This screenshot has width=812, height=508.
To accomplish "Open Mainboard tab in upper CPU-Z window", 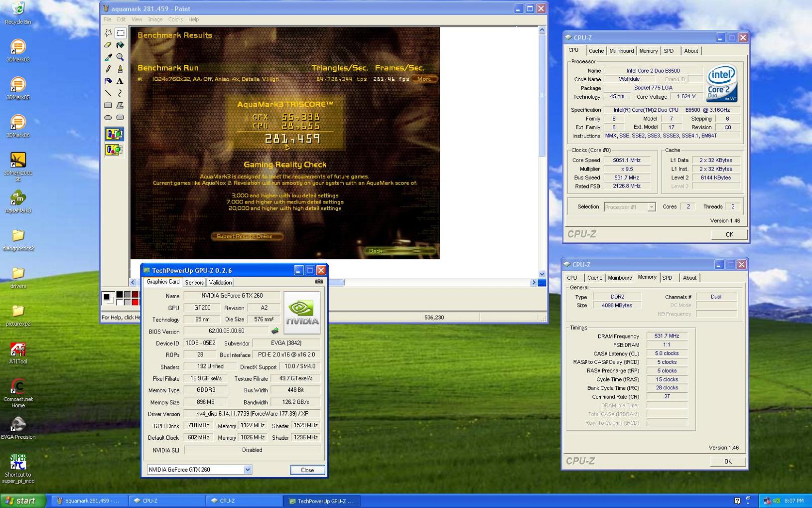I will coord(621,51).
